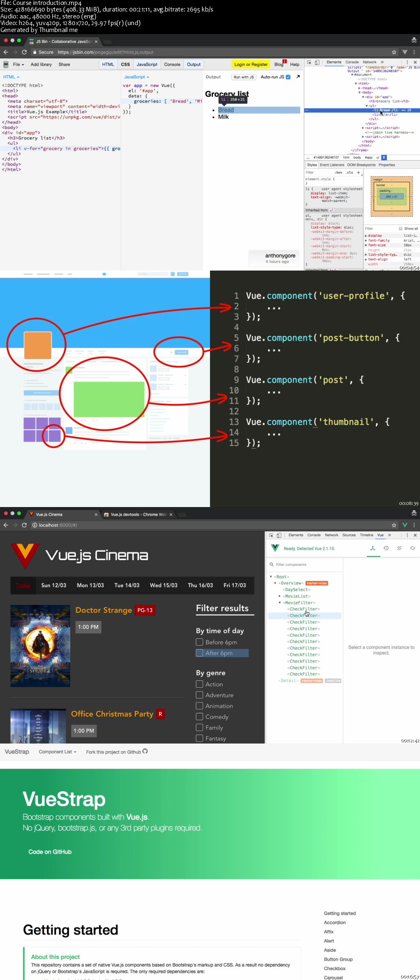This screenshot has height=980, width=420.
Task: Open the Vuex history icon in Vue devtools
Action: pyautogui.click(x=386, y=549)
